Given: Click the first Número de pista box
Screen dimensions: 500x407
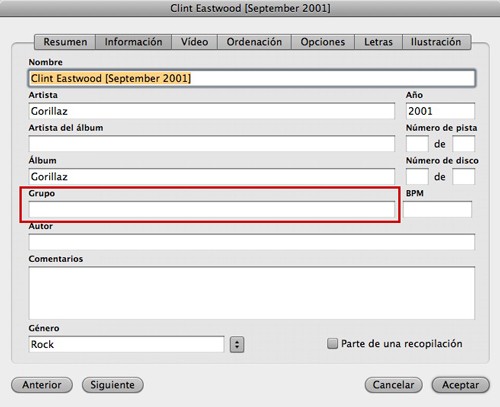Looking at the screenshot, I should click(x=417, y=144).
